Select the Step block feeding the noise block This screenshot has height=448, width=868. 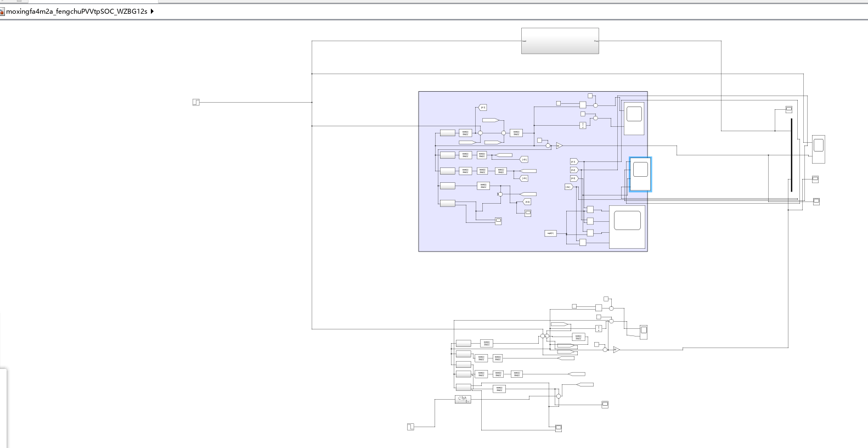(410, 427)
